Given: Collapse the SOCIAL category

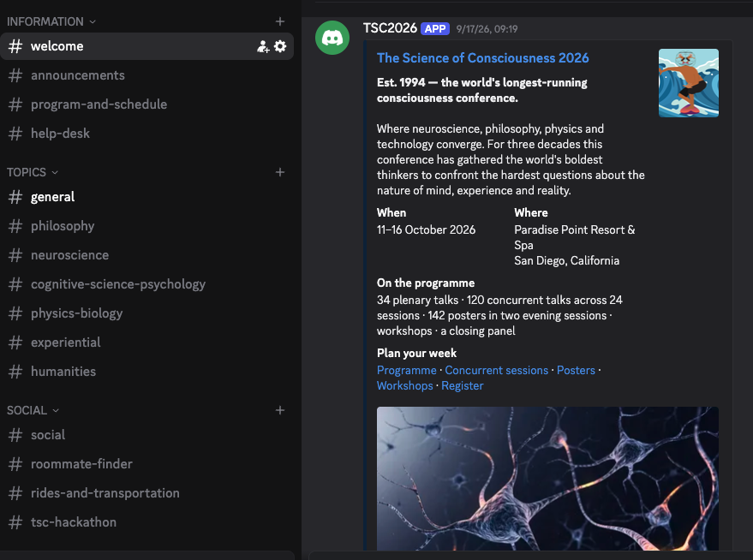Looking at the screenshot, I should click(x=33, y=410).
